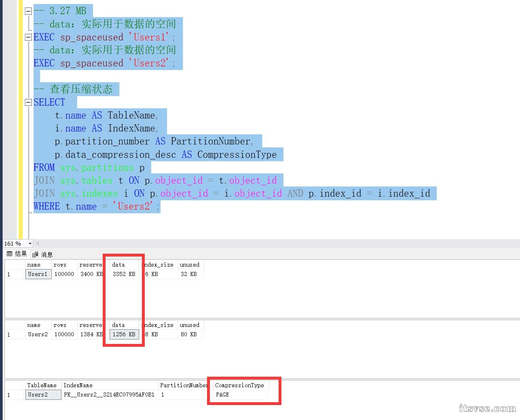This screenshot has width=520, height=420.
Task: Open the 161 % zoom level dropdown
Action: (x=30, y=244)
